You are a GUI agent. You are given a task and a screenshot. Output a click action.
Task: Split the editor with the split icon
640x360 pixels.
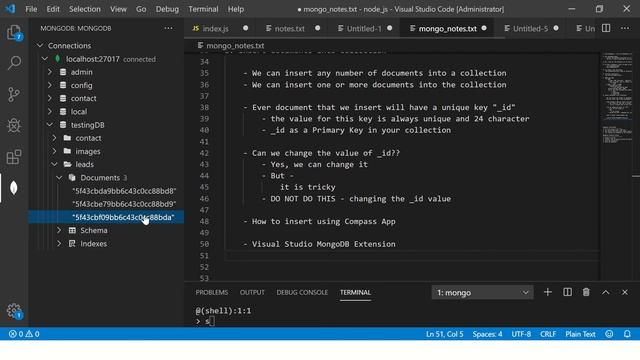pos(606,28)
